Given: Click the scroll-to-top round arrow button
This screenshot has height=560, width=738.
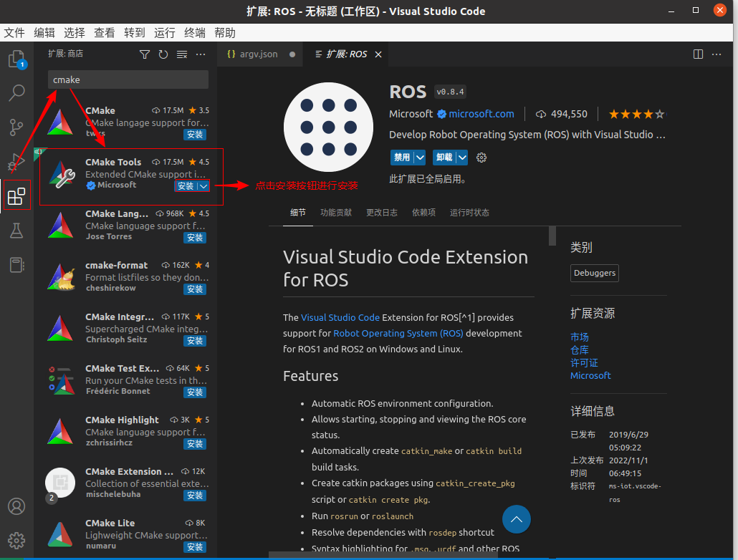Looking at the screenshot, I should [516, 519].
